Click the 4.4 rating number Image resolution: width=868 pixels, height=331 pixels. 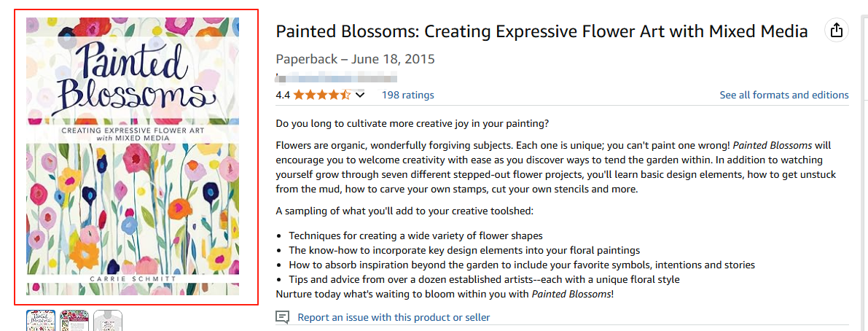coord(283,95)
